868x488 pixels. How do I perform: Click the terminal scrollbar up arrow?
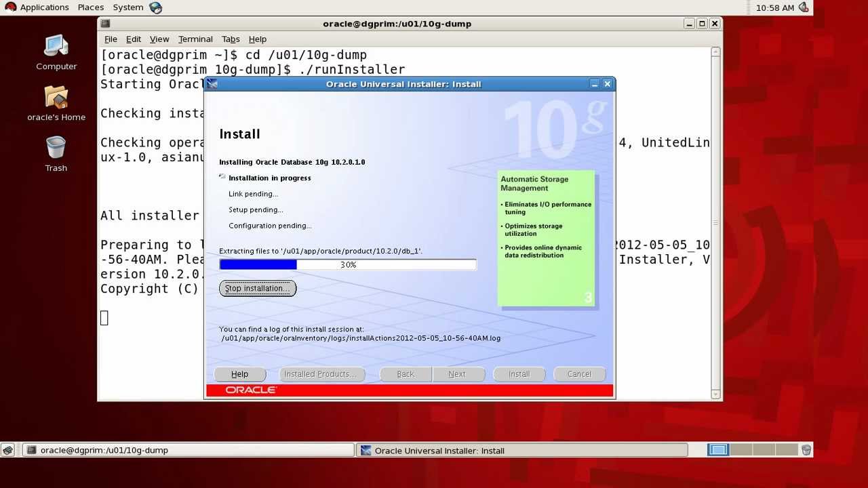point(715,52)
